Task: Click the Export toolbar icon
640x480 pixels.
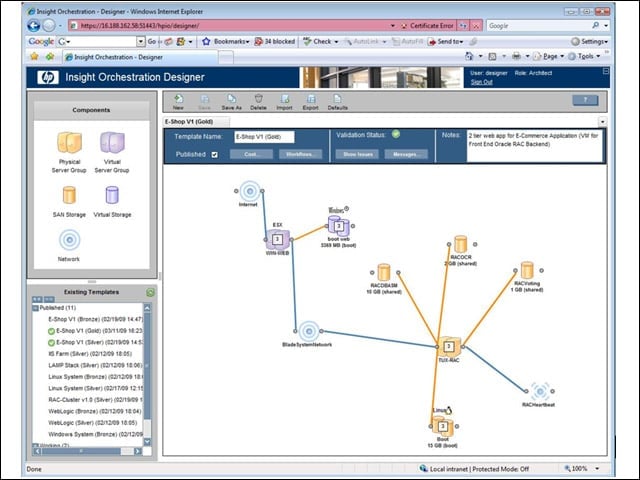Action: click(311, 102)
